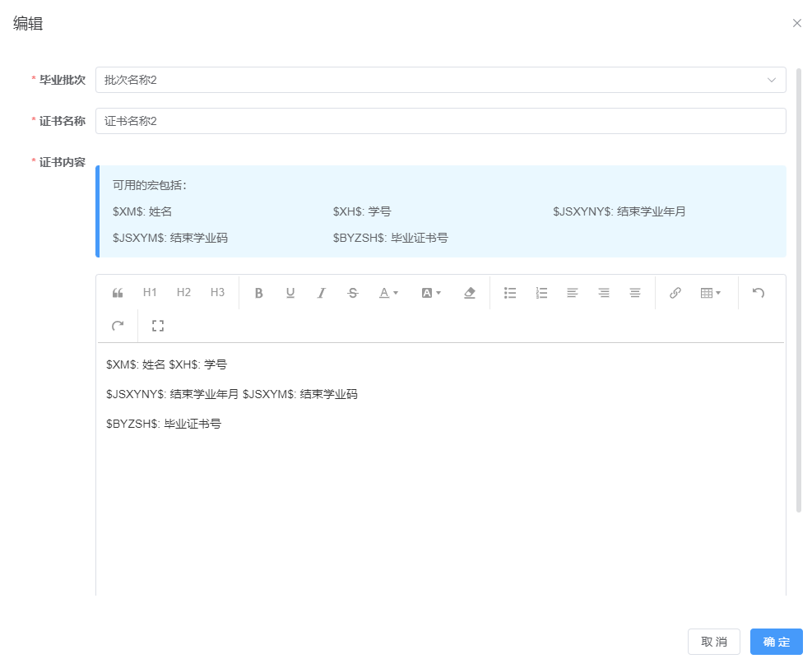
Task: Insert a numbered list
Action: (x=541, y=293)
